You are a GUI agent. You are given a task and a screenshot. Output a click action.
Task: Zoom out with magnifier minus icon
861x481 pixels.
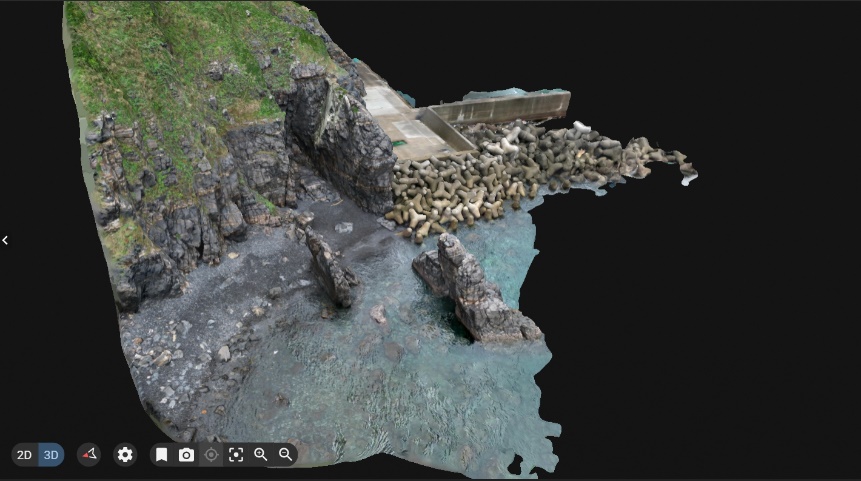286,454
